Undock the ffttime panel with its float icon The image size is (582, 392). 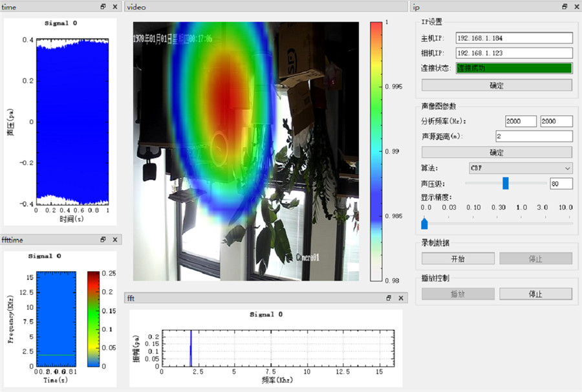coord(103,240)
